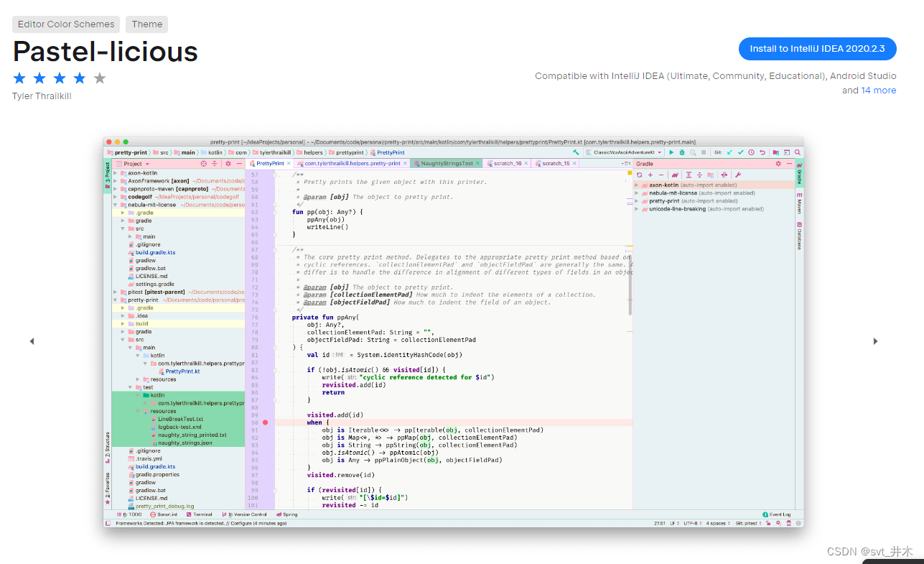Screen dimensions: 924x564
Task: Select LineBreakTest.txt in Project tree
Action: 177,419
